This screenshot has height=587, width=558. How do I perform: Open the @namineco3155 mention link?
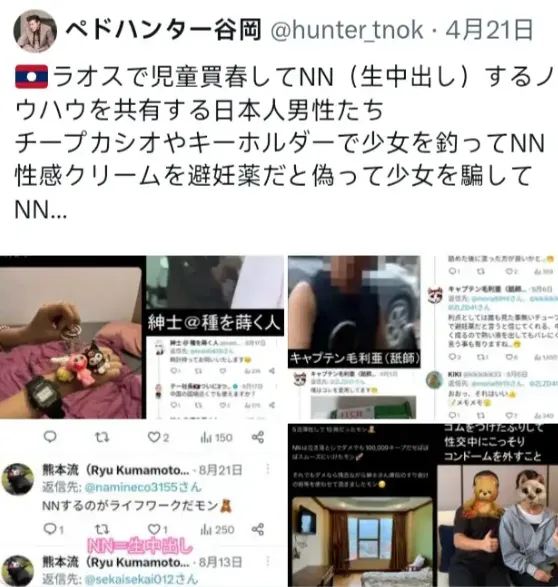(x=143, y=487)
